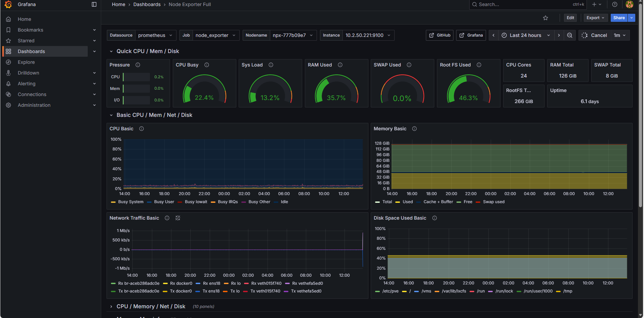The height and width of the screenshot is (318, 644).
Task: Open the 1m refresh interval dropdown
Action: 620,35
